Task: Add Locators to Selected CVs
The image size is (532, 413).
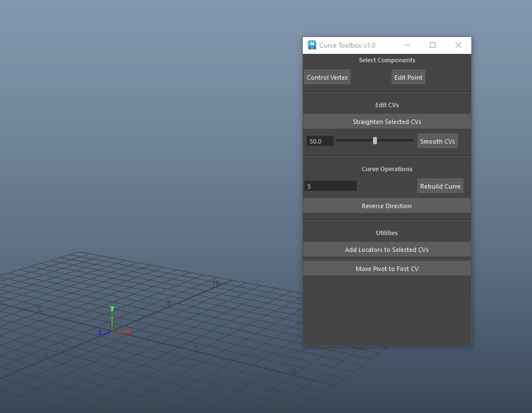Action: click(387, 249)
